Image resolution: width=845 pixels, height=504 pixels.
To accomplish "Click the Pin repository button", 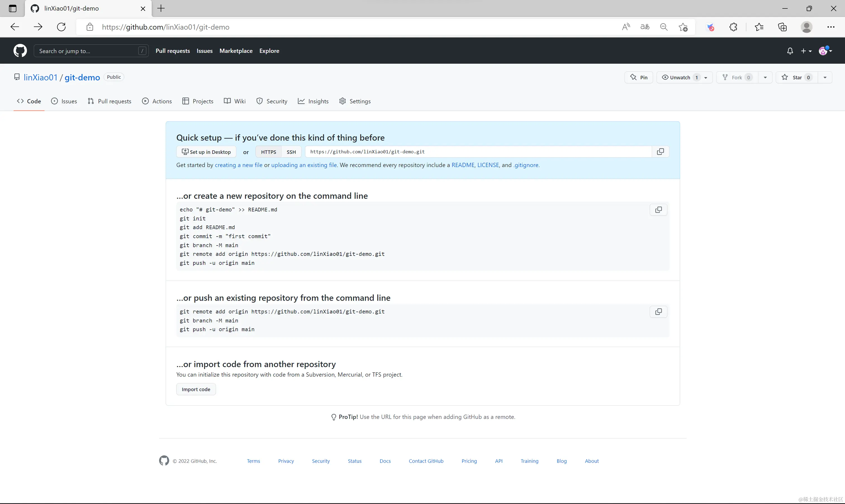I will click(x=639, y=77).
